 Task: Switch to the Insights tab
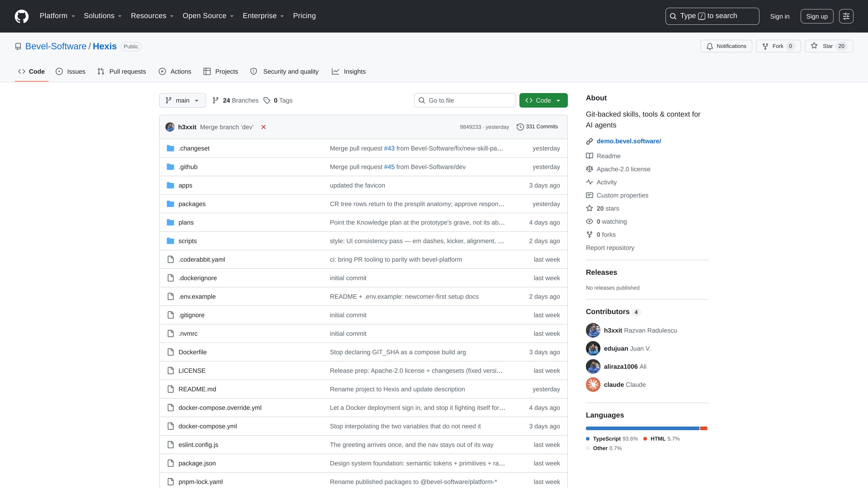click(349, 71)
